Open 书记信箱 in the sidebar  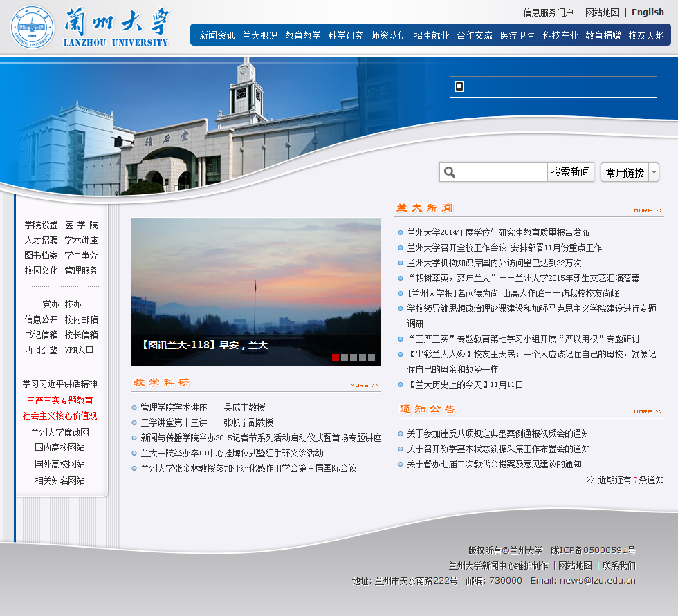pos(41,335)
